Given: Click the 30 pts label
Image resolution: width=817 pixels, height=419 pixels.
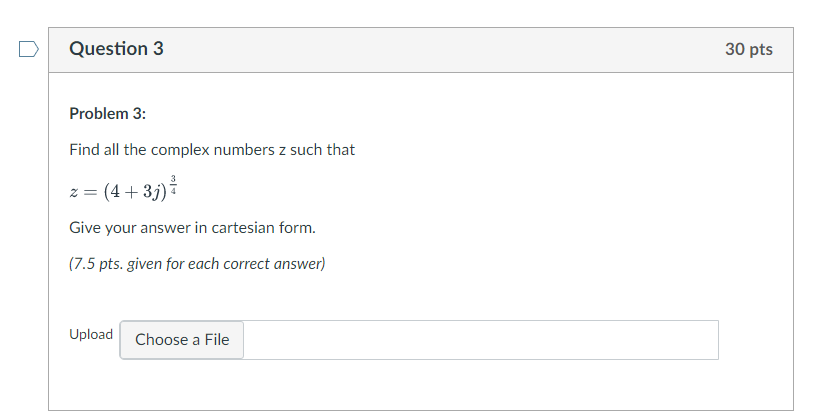Looking at the screenshot, I should tap(749, 49).
